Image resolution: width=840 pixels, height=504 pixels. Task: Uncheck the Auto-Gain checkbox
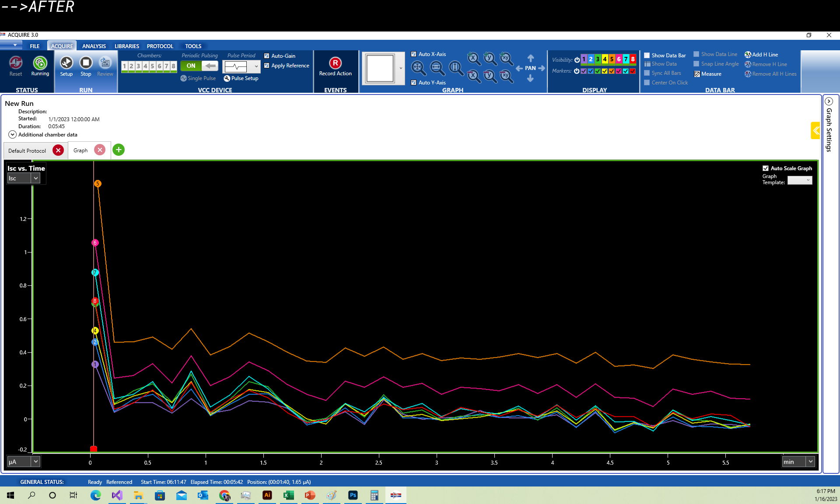266,56
